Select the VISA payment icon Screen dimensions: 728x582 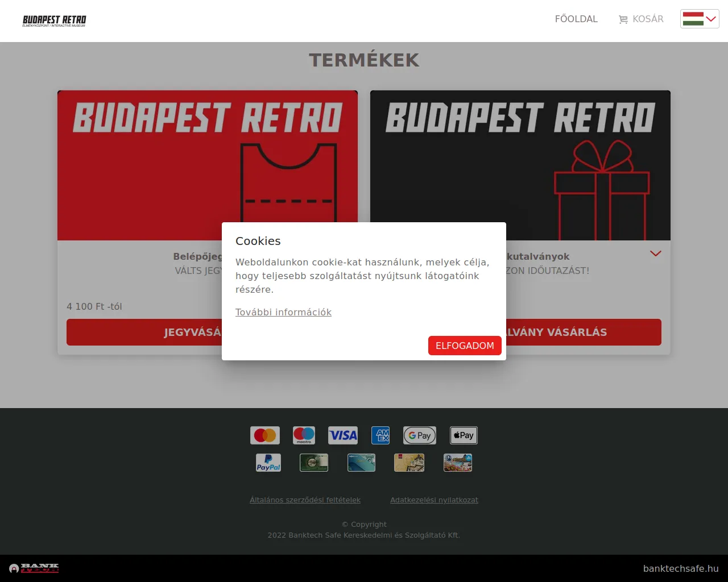point(342,435)
